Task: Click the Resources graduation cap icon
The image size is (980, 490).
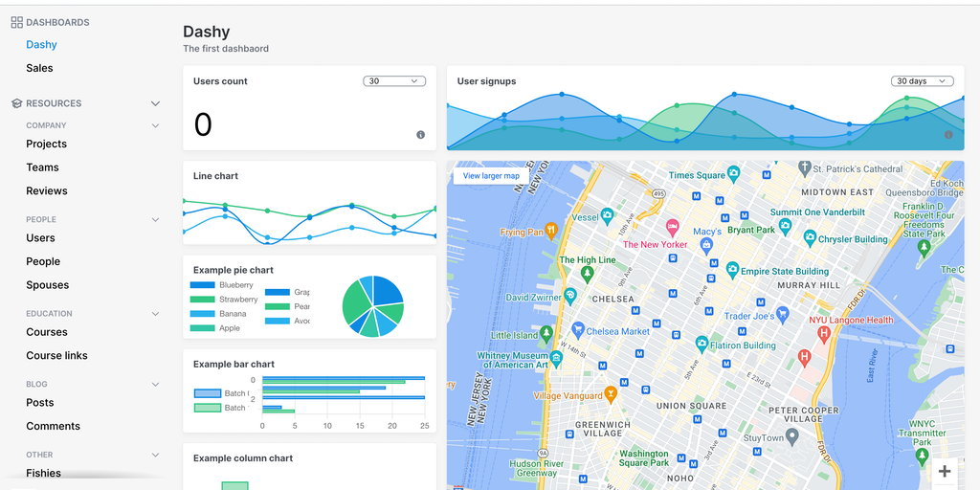Action: 17,103
